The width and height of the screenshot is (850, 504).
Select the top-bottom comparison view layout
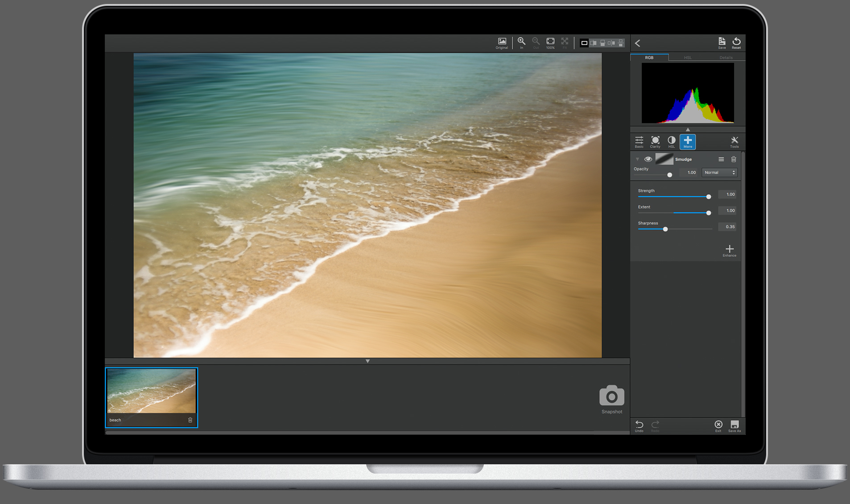621,43
